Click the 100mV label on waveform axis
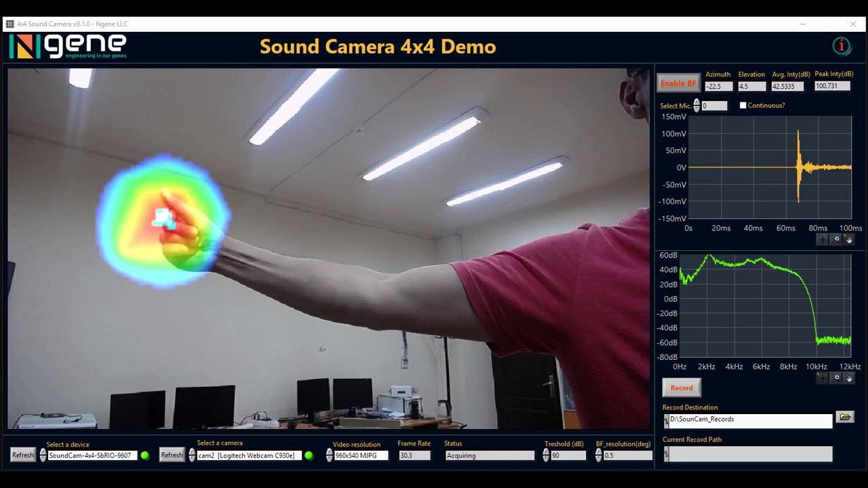This screenshot has width=868, height=488. tap(674, 134)
